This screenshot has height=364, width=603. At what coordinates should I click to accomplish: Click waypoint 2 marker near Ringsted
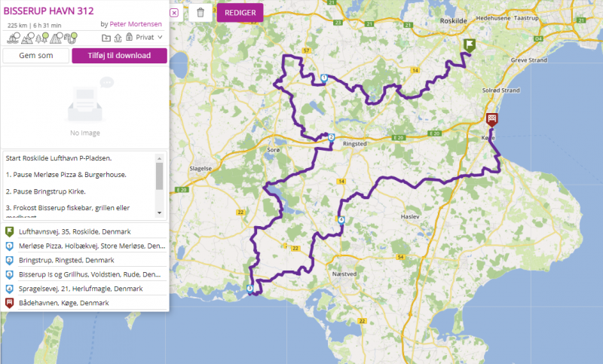pos(331,138)
